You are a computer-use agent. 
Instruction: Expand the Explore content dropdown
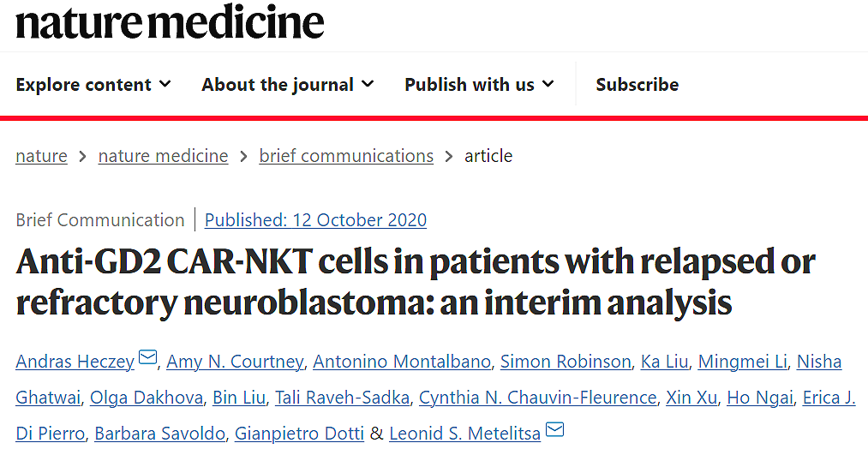[x=93, y=85]
